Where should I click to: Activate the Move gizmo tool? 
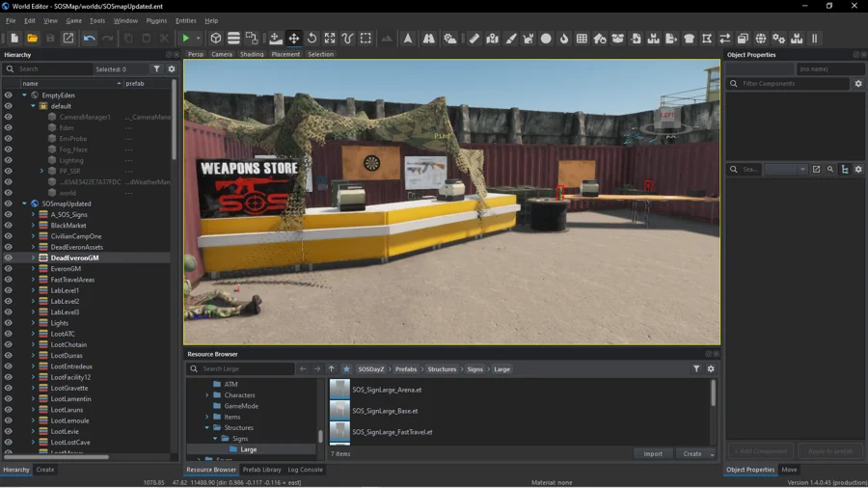click(x=294, y=39)
